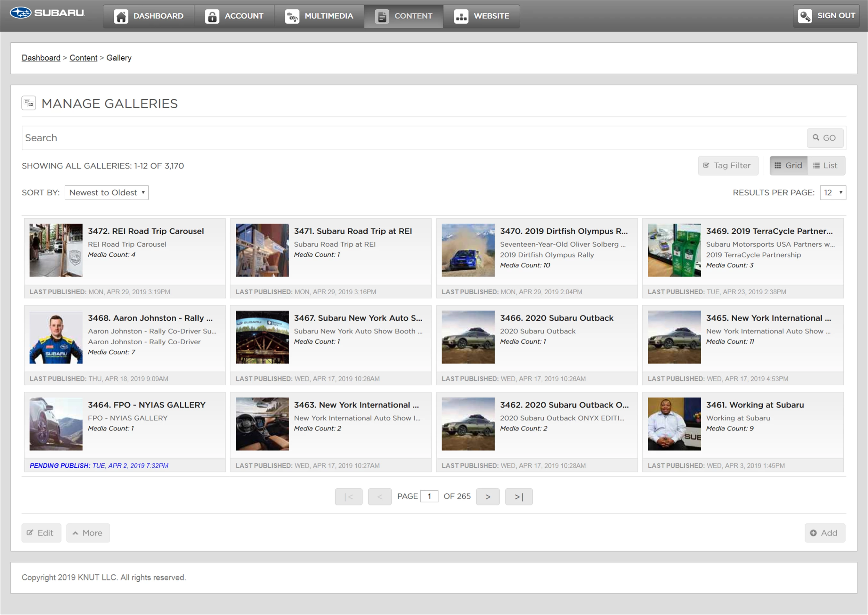Click the Subaru logo icon
868x615 pixels.
pyautogui.click(x=20, y=13)
